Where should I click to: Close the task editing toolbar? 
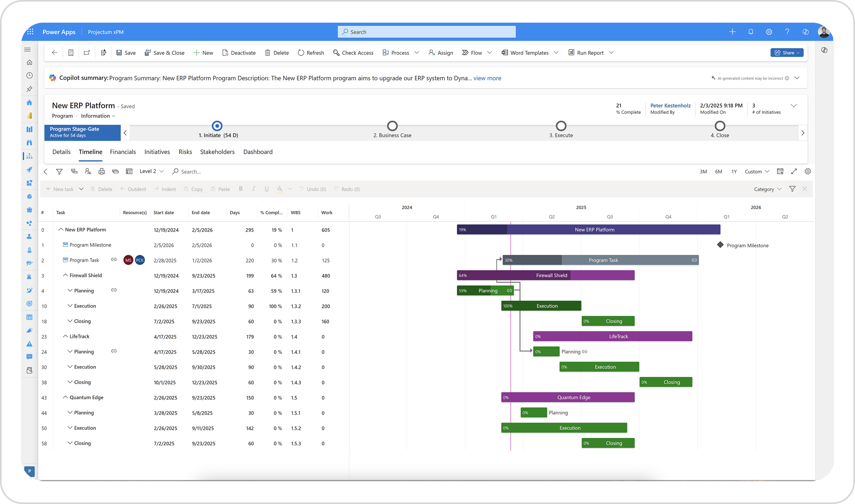tap(805, 189)
